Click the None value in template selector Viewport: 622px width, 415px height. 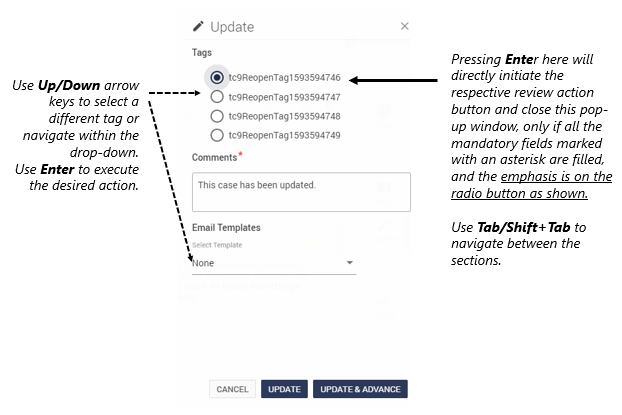click(203, 263)
